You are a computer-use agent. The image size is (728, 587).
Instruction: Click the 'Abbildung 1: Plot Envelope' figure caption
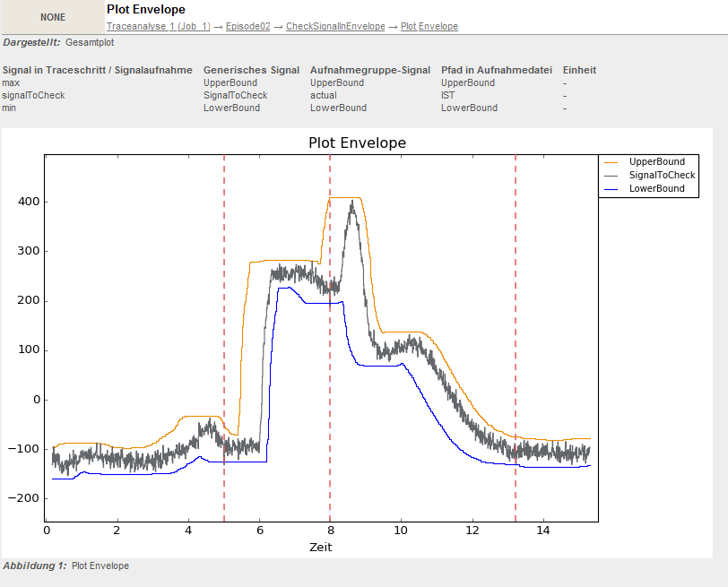click(66, 565)
